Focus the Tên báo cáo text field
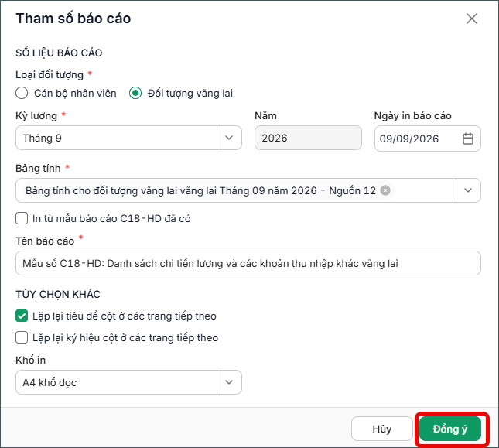Screen dimensions: 499x448 248,263
